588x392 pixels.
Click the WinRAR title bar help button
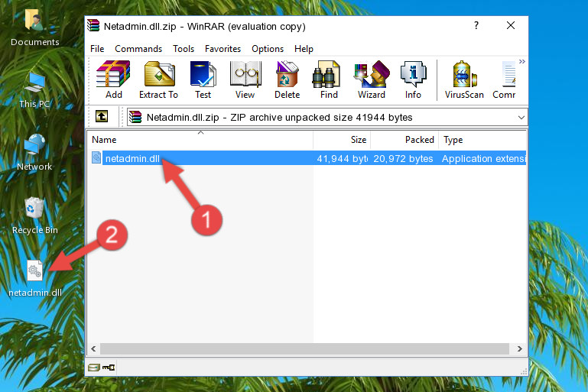pyautogui.click(x=476, y=25)
